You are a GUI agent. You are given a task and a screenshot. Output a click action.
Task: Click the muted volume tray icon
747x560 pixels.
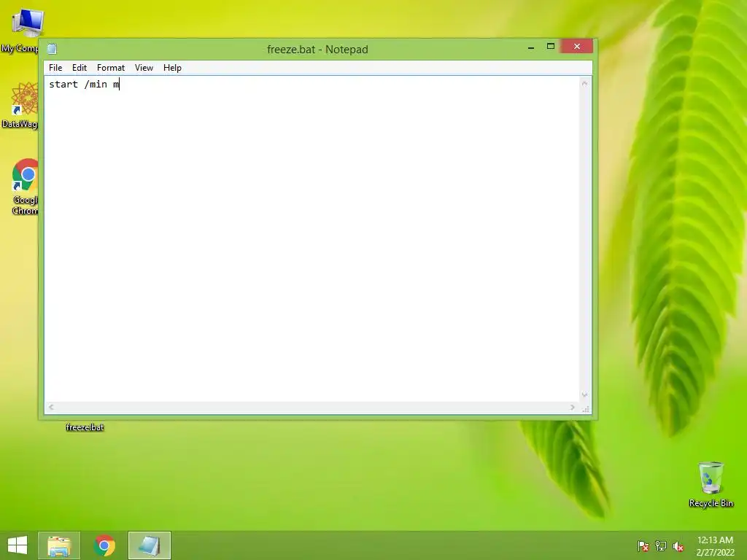click(x=678, y=546)
